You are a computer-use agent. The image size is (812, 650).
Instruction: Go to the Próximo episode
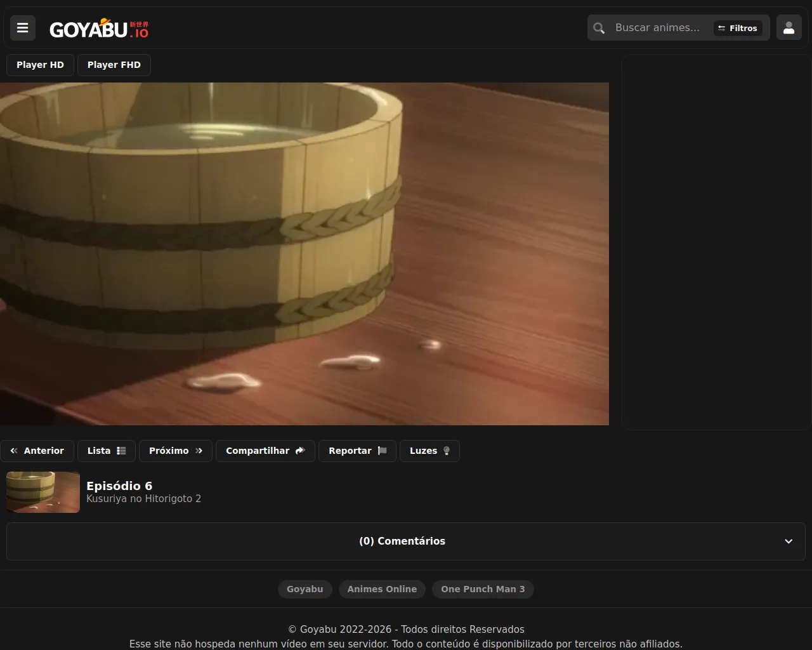coord(176,451)
